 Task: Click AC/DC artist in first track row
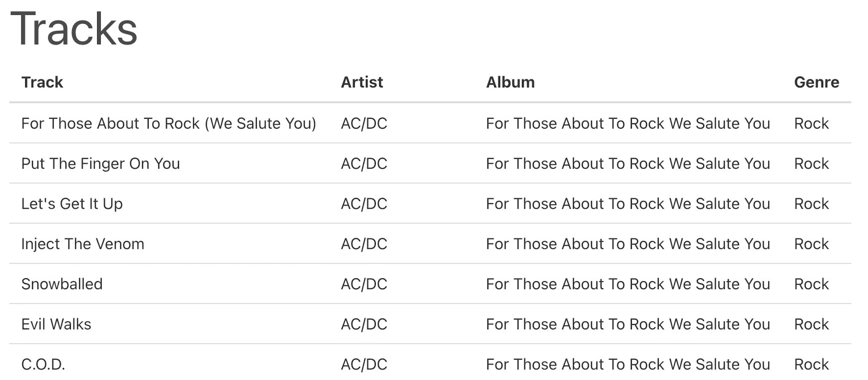(x=364, y=123)
